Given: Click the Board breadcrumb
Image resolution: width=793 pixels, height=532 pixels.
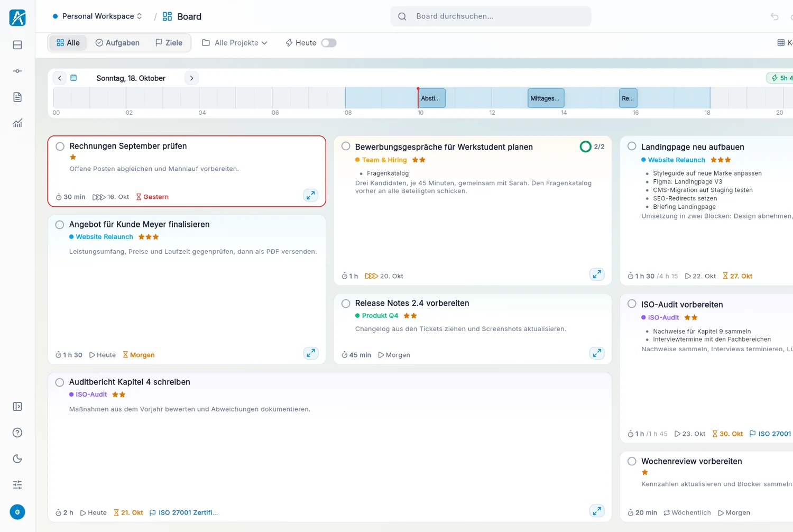Looking at the screenshot, I should point(182,16).
